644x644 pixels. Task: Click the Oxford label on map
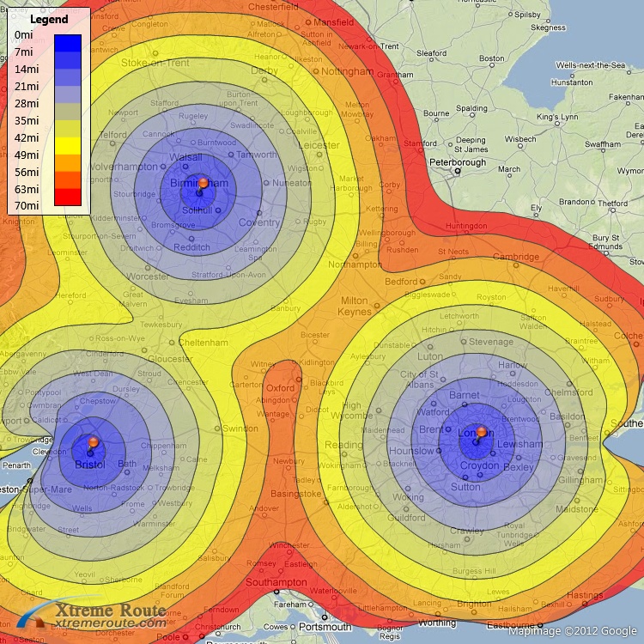pyautogui.click(x=281, y=388)
